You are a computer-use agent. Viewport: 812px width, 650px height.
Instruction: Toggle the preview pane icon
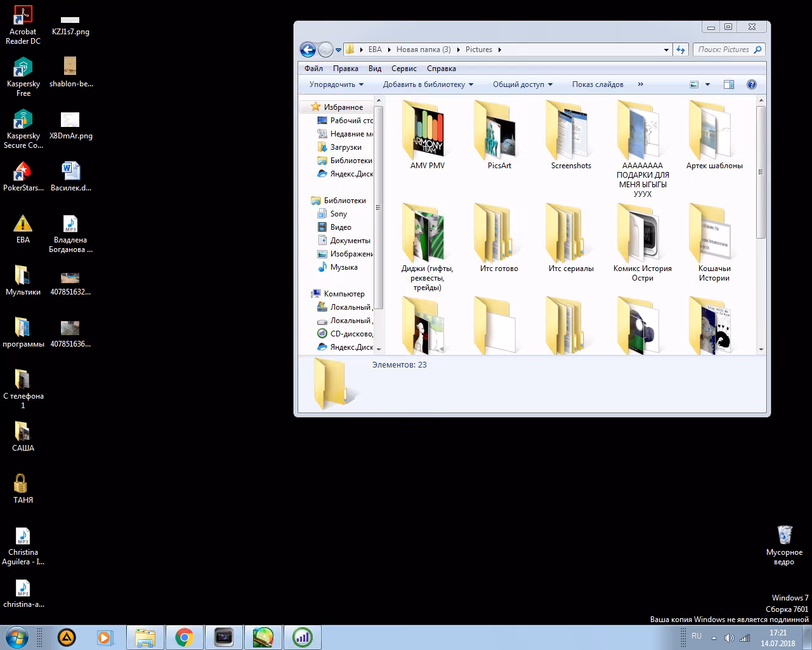[x=729, y=84]
